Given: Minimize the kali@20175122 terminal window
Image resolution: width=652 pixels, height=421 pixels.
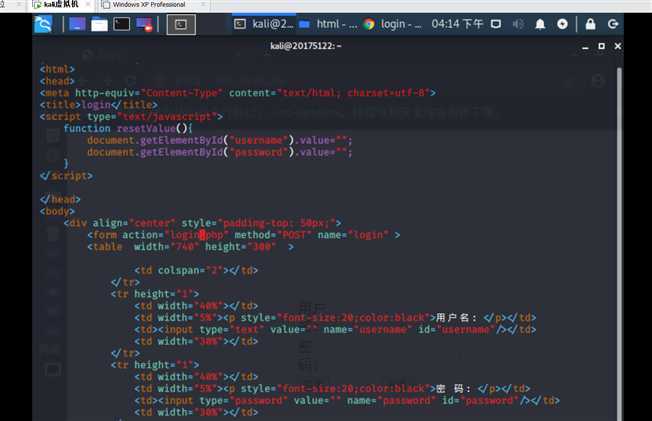Looking at the screenshot, I should click(x=585, y=46).
